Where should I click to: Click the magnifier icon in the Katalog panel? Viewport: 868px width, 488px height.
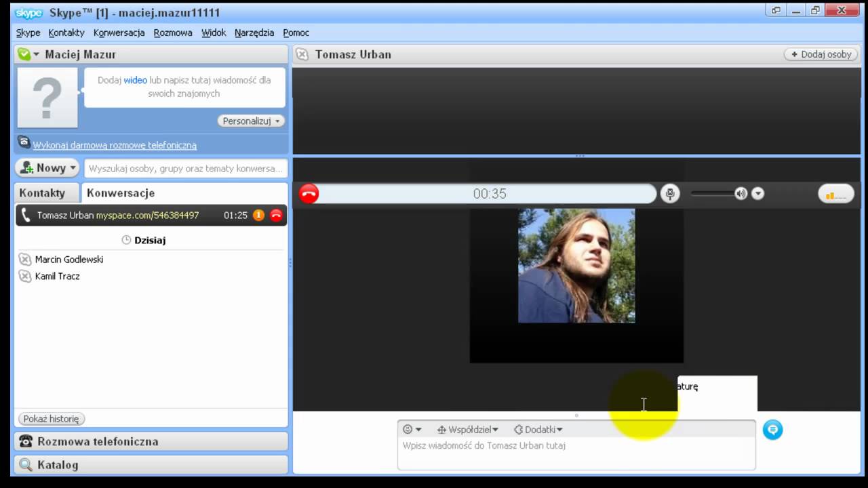point(26,465)
